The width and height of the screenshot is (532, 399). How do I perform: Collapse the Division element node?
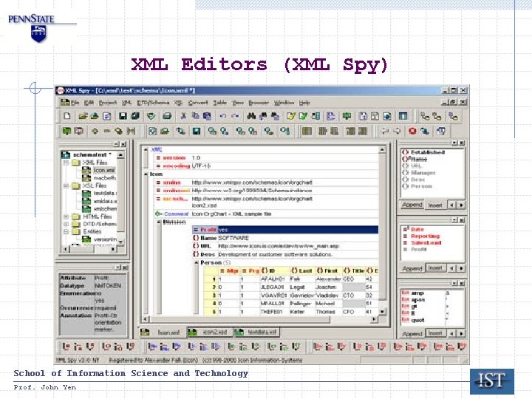159,222
